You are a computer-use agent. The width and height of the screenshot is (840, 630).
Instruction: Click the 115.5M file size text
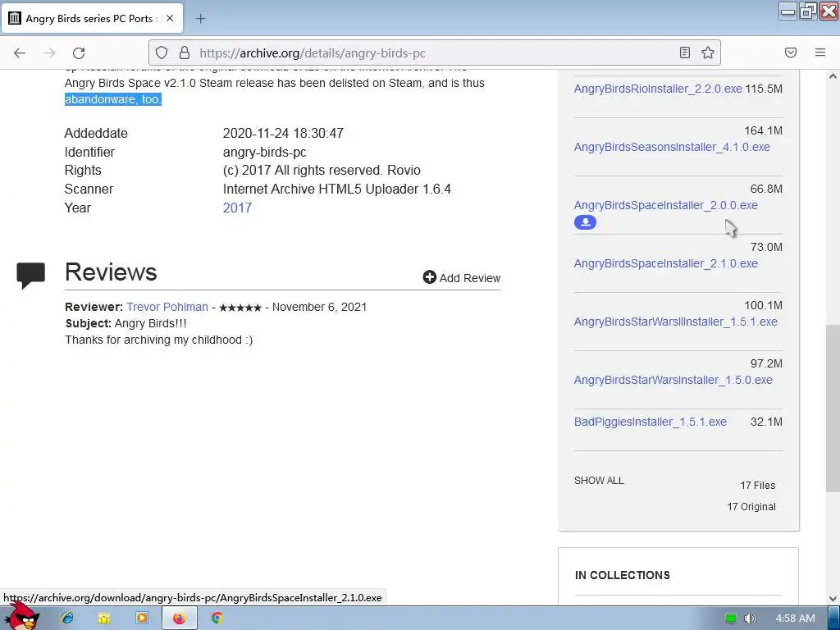pyautogui.click(x=764, y=89)
